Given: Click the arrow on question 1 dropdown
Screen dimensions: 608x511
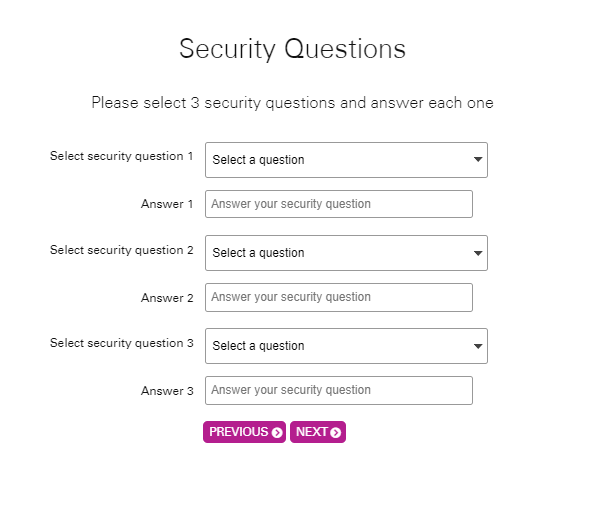Looking at the screenshot, I should click(478, 159).
